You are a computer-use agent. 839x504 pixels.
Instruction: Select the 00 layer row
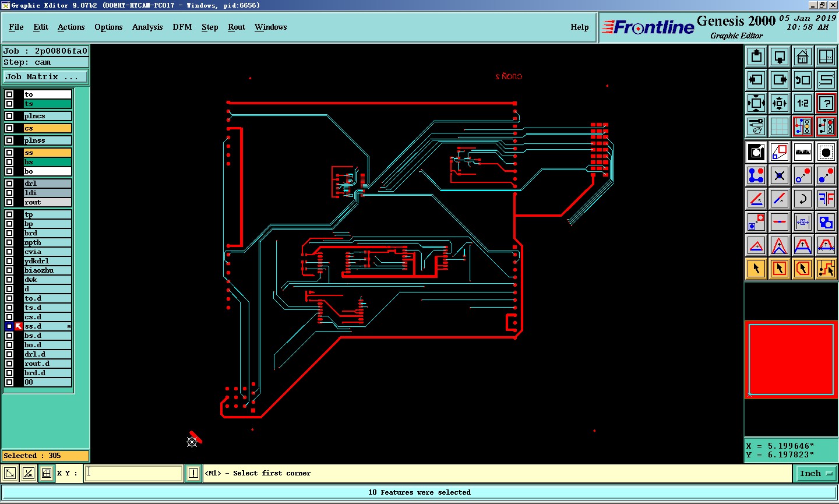click(x=48, y=382)
